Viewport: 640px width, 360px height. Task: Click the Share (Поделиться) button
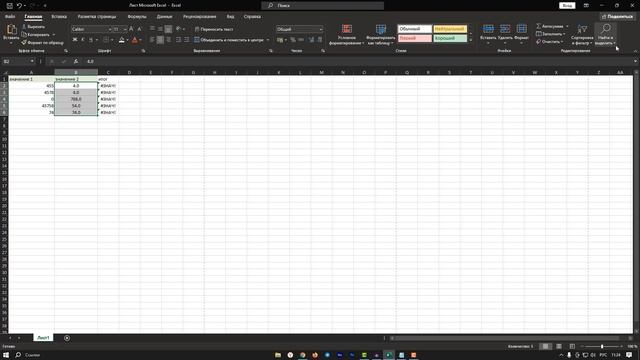(617, 16)
